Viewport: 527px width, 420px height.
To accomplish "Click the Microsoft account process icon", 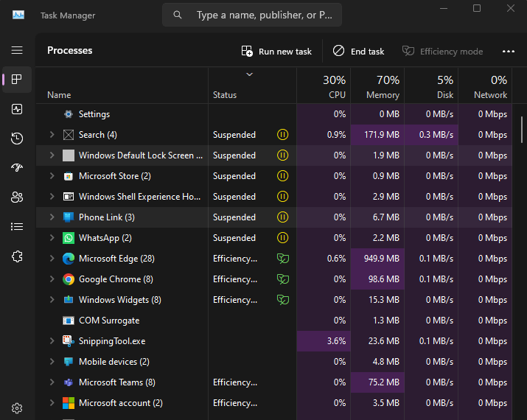I will click(69, 403).
